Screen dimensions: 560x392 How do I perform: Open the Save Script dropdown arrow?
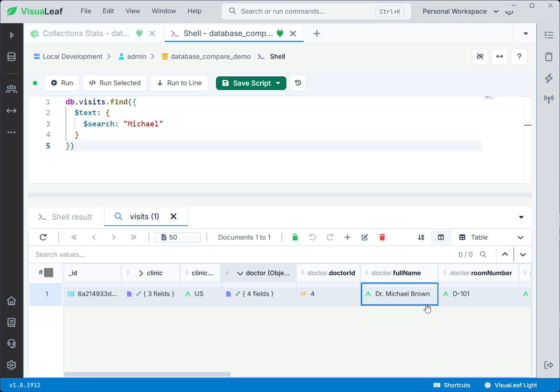(x=278, y=83)
